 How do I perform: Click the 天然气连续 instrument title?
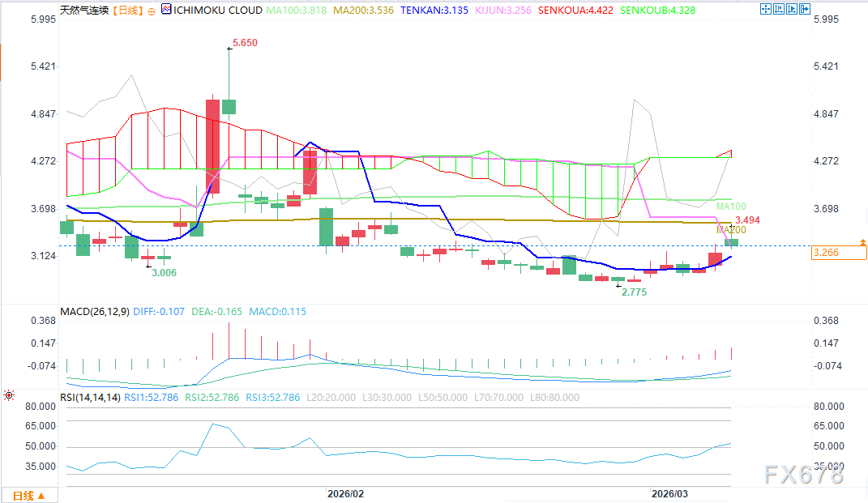coord(83,11)
